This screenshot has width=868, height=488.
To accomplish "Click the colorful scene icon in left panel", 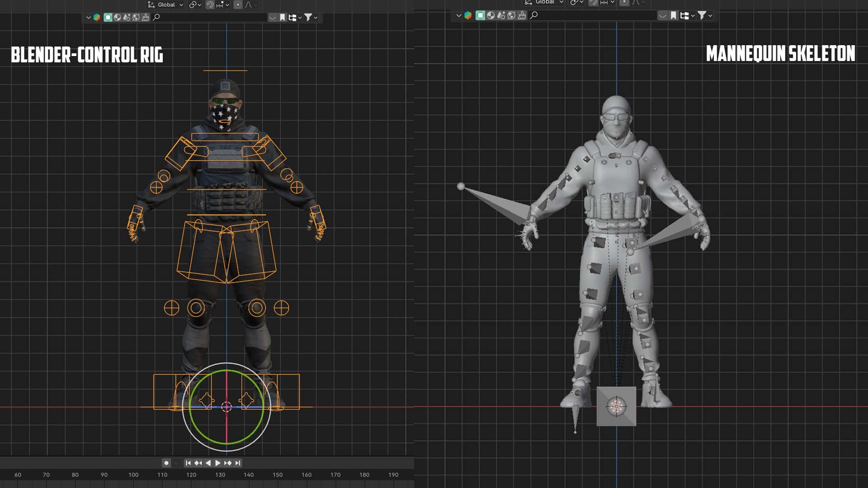I will click(97, 17).
